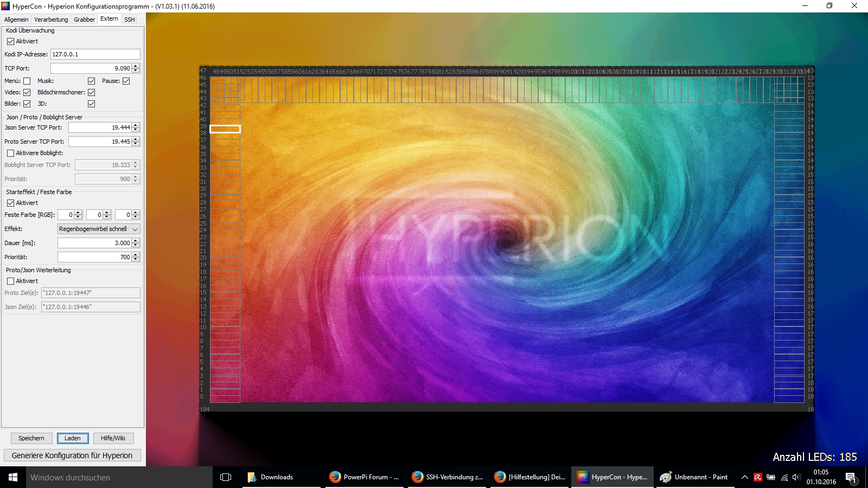Open the Downloads folder from the taskbar
Screen dimensions: 868x488
(270, 477)
